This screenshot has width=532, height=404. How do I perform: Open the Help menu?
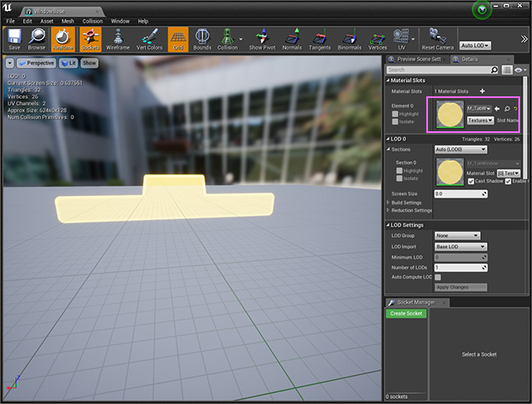pos(143,21)
